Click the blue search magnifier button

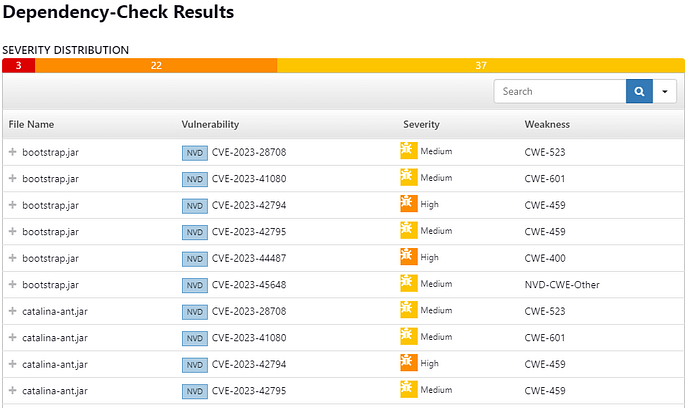click(639, 92)
